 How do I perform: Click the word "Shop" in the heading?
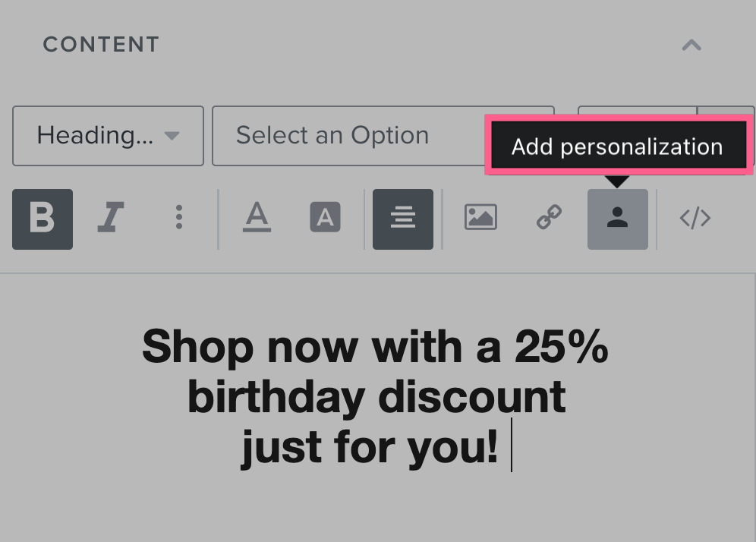[197, 347]
